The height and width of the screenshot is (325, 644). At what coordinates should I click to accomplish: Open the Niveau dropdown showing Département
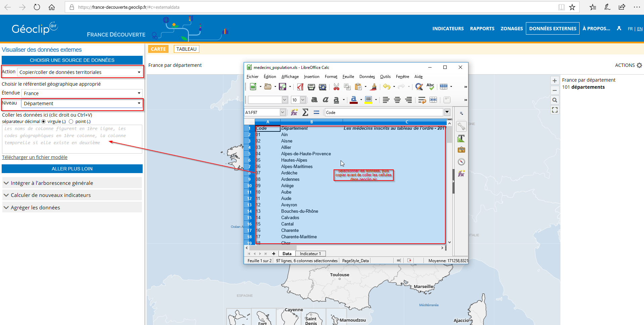click(82, 104)
